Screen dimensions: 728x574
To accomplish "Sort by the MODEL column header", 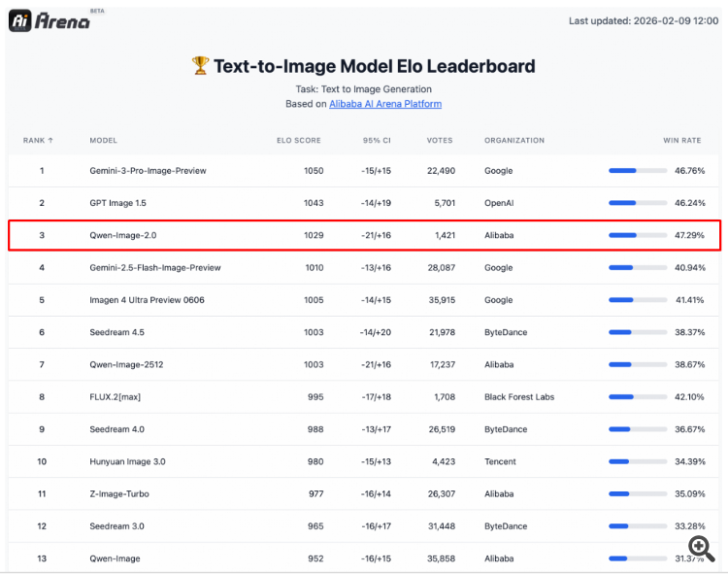I will 104,141.
